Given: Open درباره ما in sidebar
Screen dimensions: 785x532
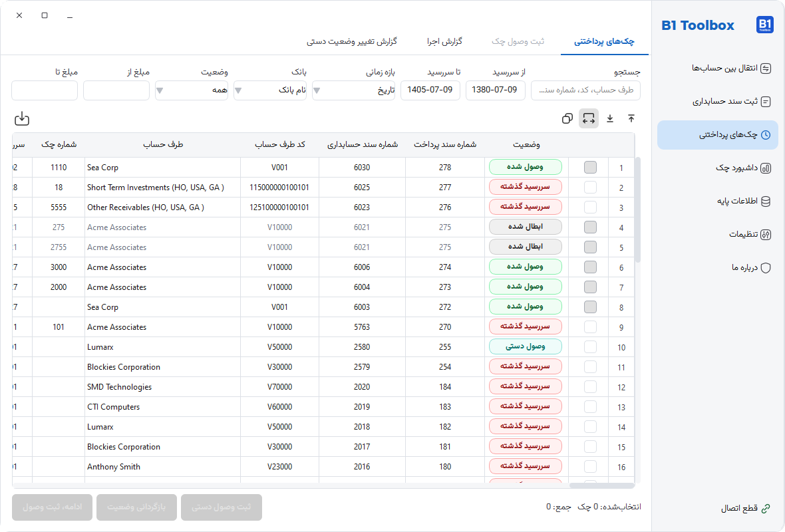Looking at the screenshot, I should 718,268.
